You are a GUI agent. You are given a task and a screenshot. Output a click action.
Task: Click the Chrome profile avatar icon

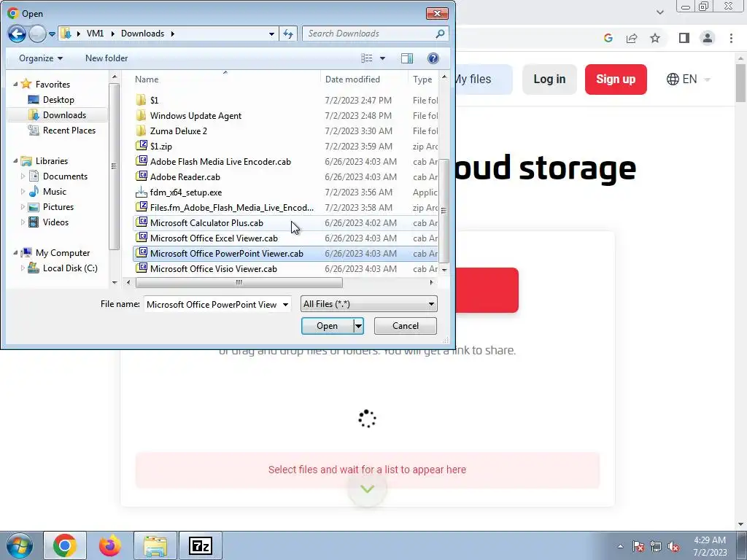[x=708, y=38]
